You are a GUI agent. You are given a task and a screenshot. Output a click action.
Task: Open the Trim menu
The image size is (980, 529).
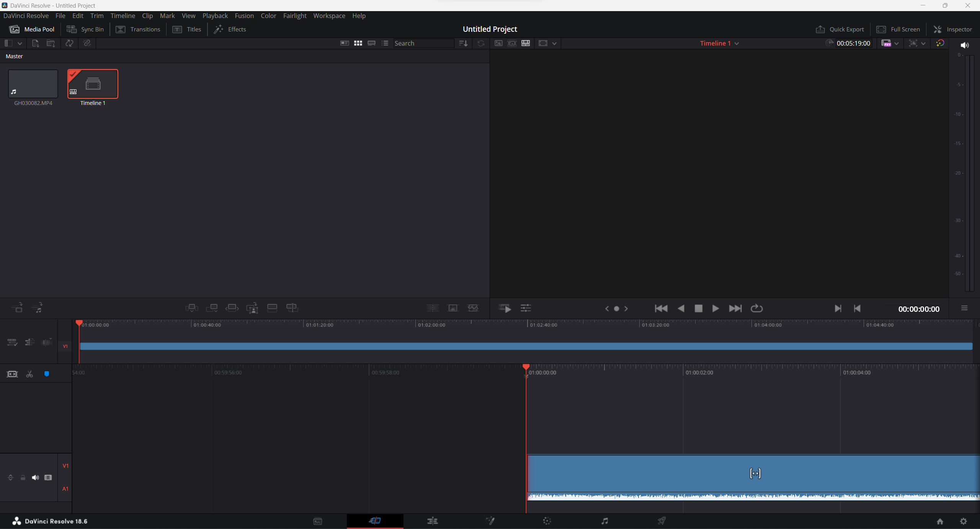[x=97, y=16]
